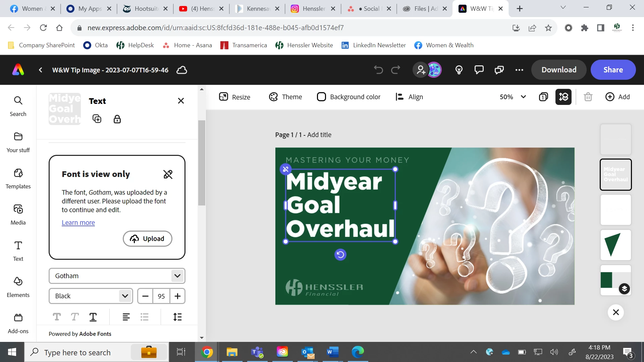
Task: Click the trash delete icon
Action: click(x=588, y=97)
